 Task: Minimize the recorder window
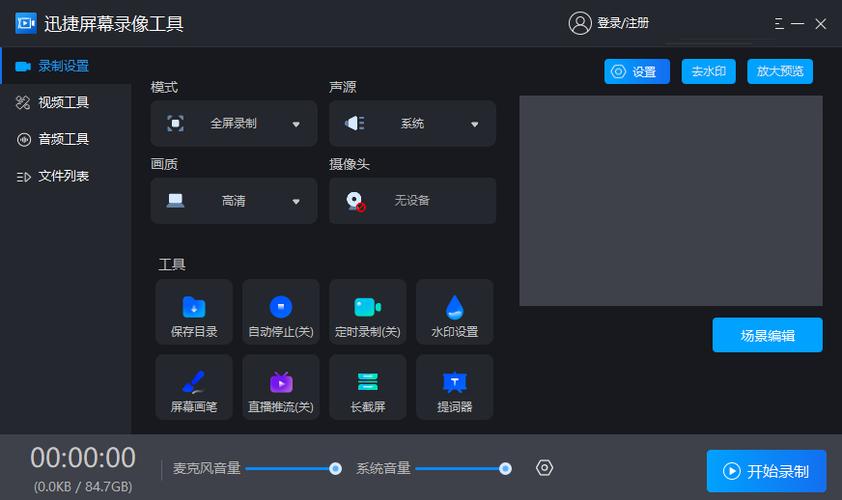tap(797, 24)
